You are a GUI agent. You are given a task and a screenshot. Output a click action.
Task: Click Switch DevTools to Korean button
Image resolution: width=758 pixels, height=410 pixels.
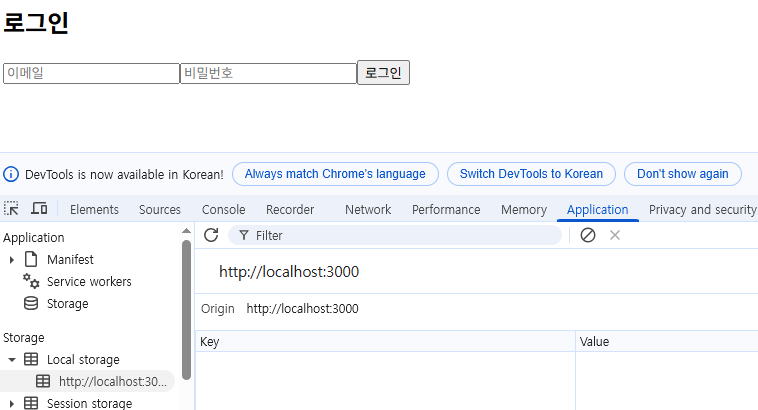[531, 174]
